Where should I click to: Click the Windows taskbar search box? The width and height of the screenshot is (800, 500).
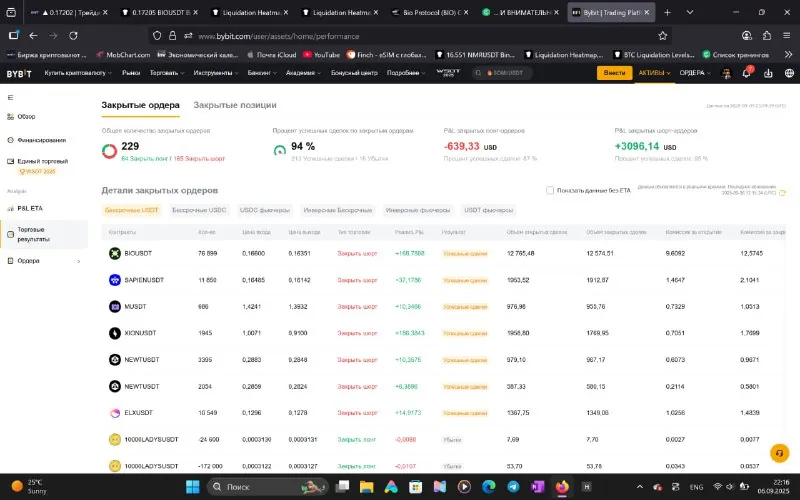267,487
